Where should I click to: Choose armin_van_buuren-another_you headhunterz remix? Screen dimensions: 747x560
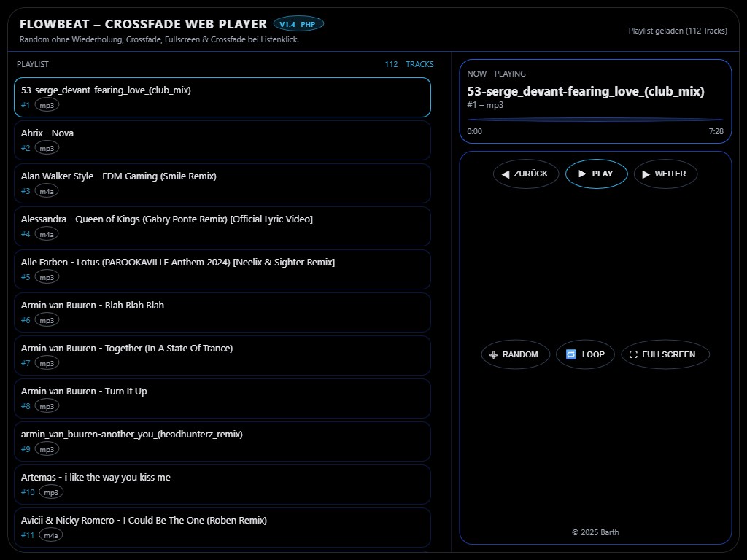(x=222, y=441)
